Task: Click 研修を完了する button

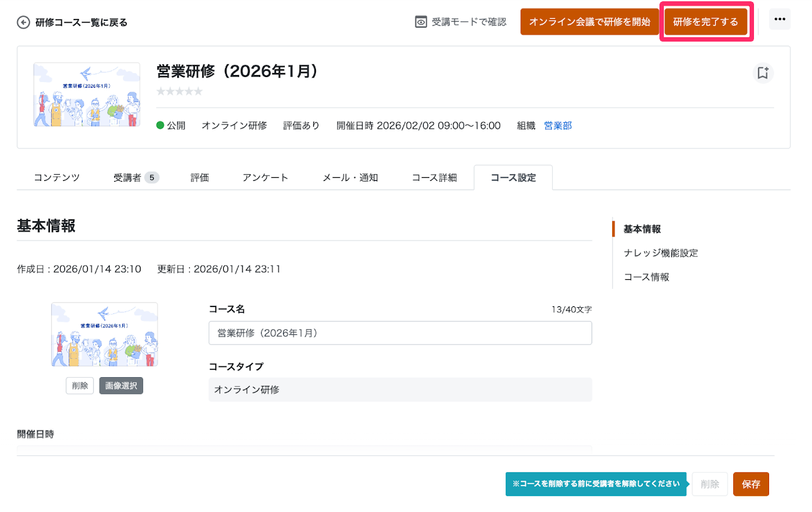Action: [705, 22]
